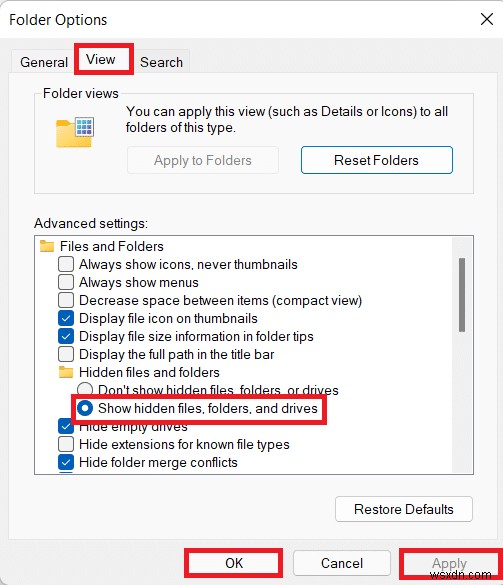The height and width of the screenshot is (585, 503).
Task: Click the Folder views folder icon
Action: [75, 132]
